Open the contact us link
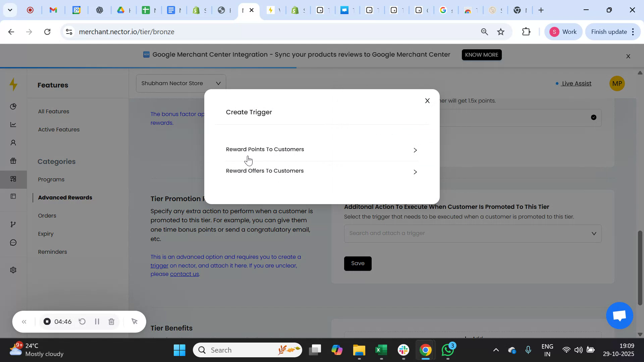644x362 pixels. pos(184,274)
